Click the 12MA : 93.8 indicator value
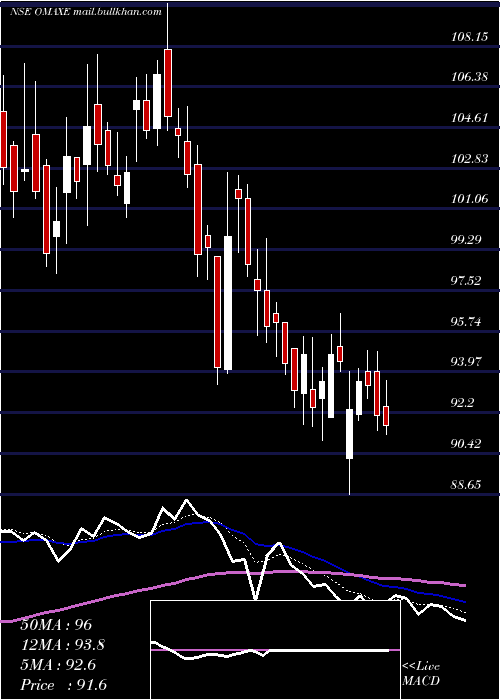 tap(64, 645)
